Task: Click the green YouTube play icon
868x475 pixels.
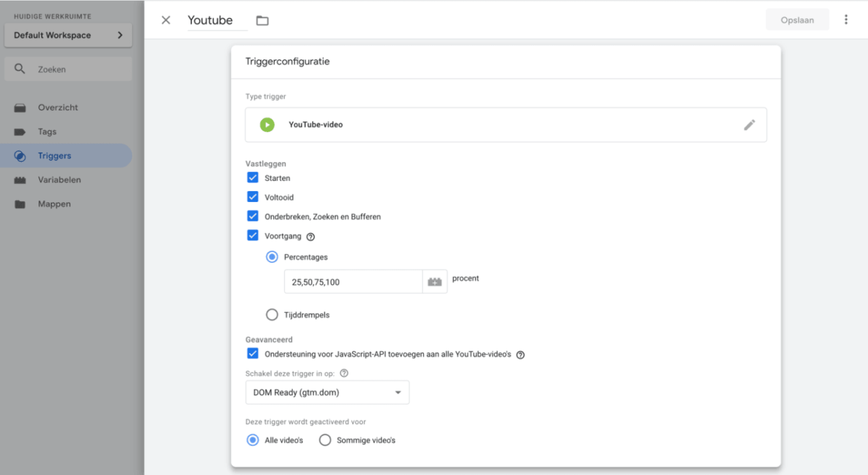Action: [267, 125]
